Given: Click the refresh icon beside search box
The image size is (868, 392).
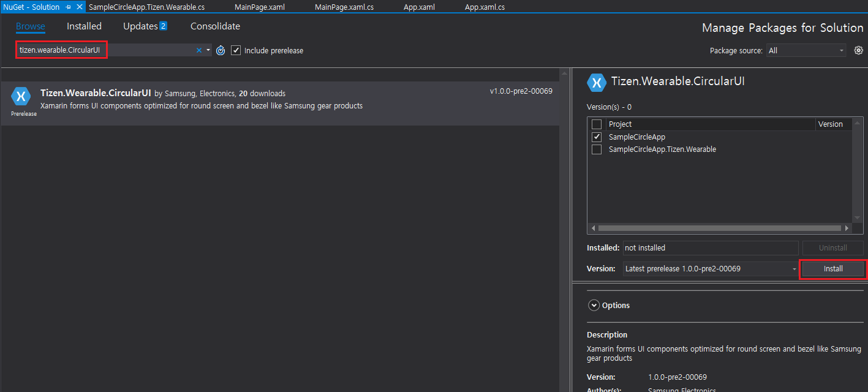Looking at the screenshot, I should 221,50.
